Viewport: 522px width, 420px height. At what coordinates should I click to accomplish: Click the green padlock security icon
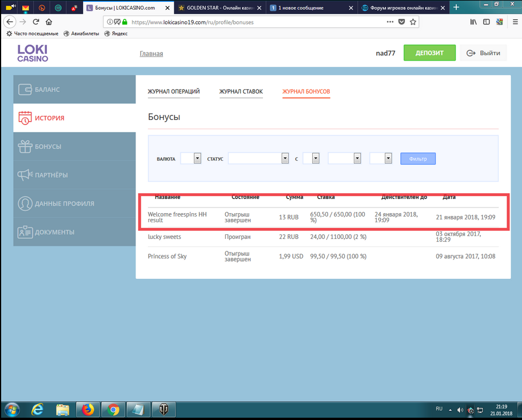click(x=125, y=22)
